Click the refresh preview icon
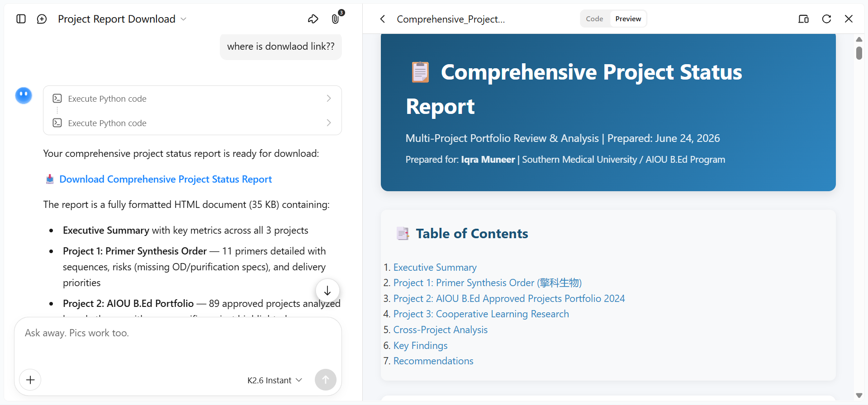The height and width of the screenshot is (405, 868). tap(826, 19)
